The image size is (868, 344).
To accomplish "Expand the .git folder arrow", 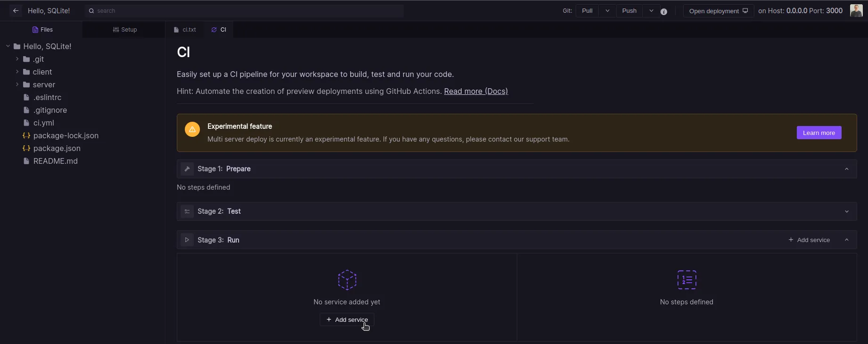I will coord(17,59).
